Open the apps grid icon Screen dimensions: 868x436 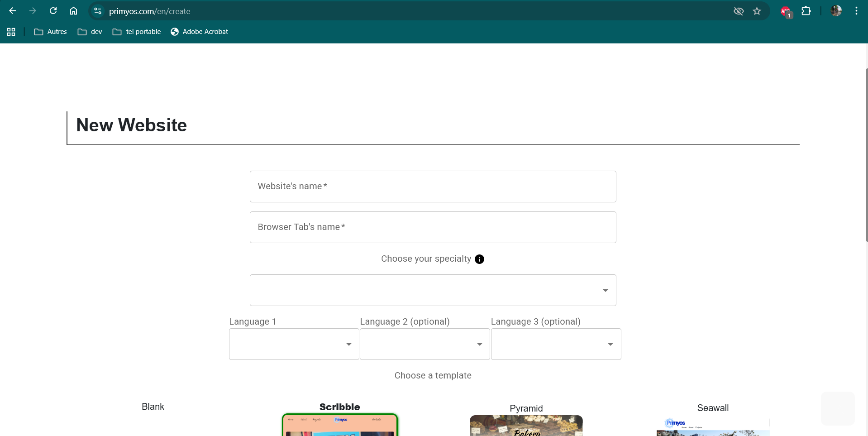tap(11, 32)
